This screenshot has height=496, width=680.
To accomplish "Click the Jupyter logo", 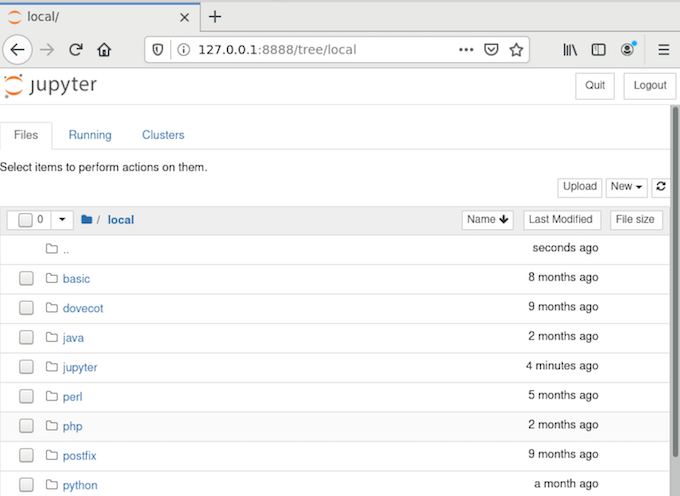I will click(50, 85).
